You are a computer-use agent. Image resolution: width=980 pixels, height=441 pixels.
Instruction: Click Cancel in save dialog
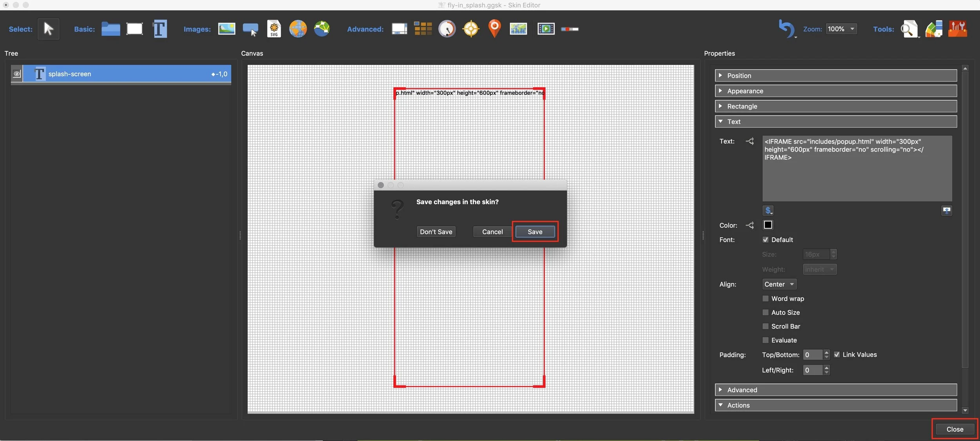[x=492, y=232]
